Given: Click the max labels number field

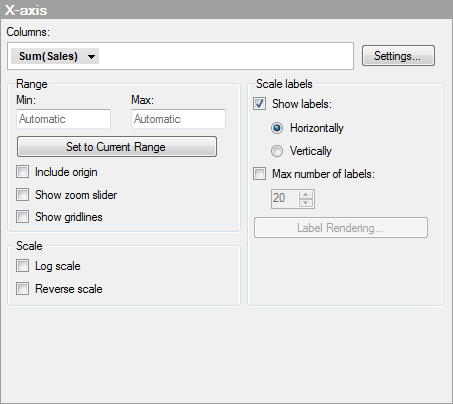Looking at the screenshot, I should pyautogui.click(x=285, y=199).
